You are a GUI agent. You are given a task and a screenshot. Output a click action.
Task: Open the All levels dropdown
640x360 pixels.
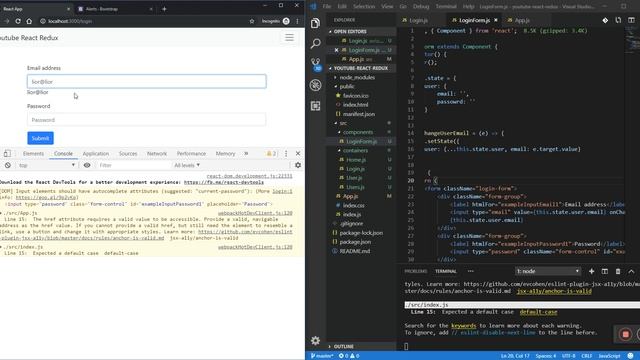pos(187,165)
